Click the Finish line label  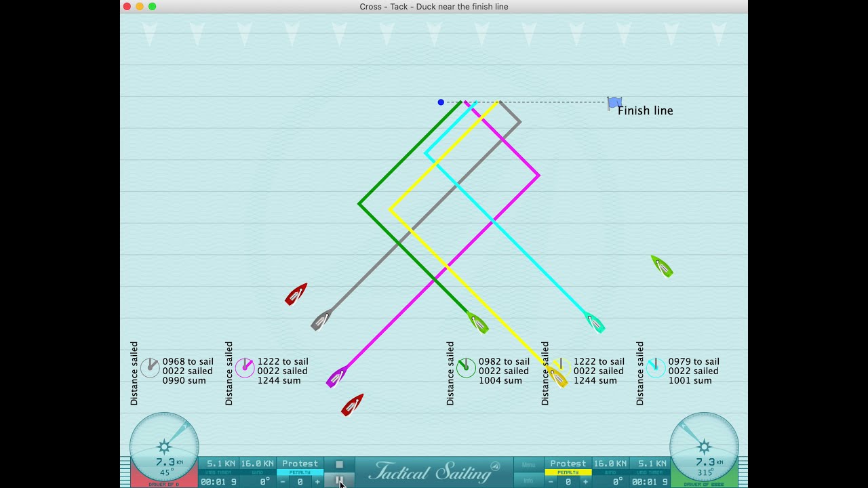click(645, 110)
